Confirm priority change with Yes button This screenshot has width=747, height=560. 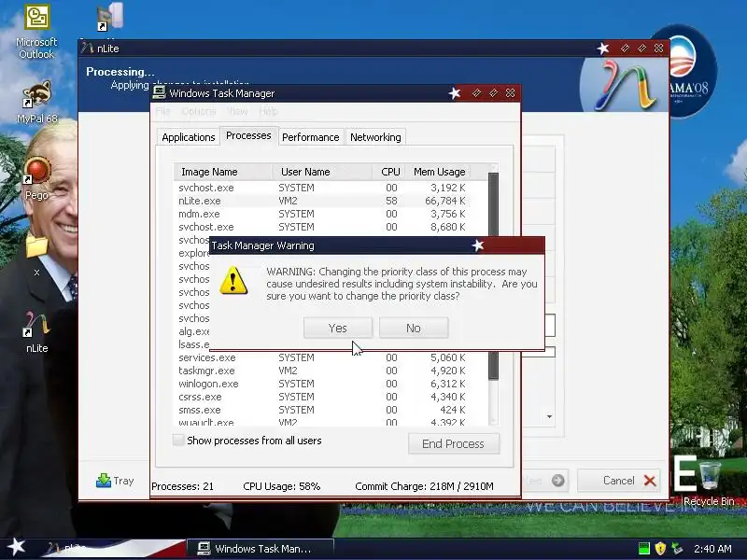pos(338,329)
